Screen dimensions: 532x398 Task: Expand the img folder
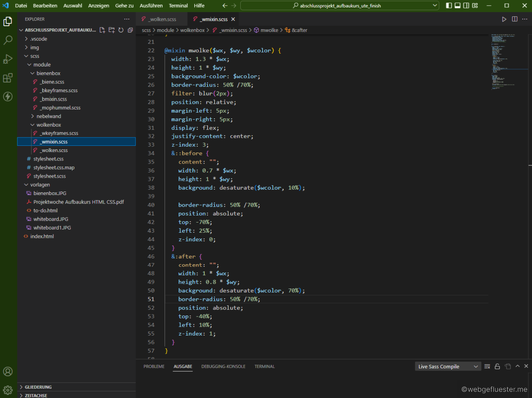(35, 47)
